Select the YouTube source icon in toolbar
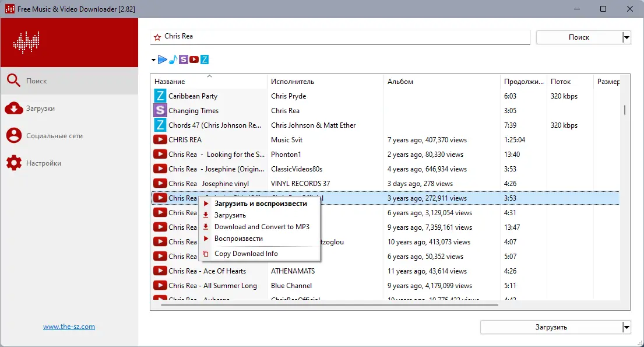Screen dimensions: 644x347 tap(194, 59)
